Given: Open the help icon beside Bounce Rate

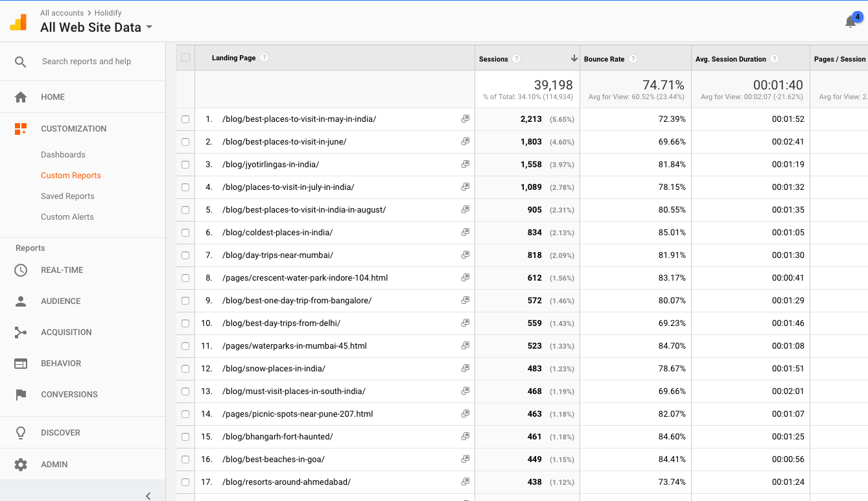Looking at the screenshot, I should point(633,59).
